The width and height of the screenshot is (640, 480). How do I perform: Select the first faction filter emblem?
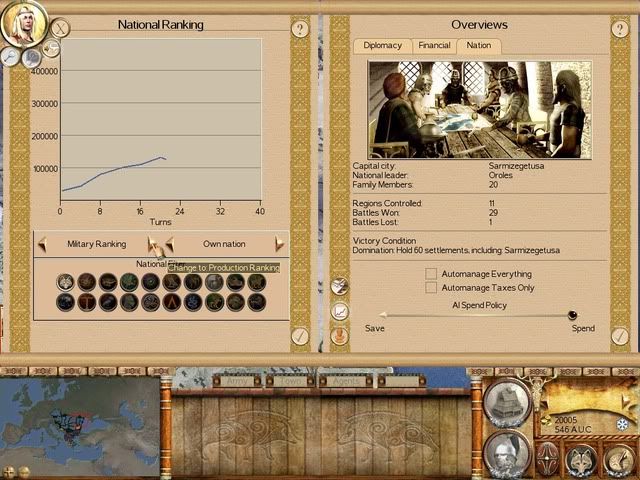point(65,282)
